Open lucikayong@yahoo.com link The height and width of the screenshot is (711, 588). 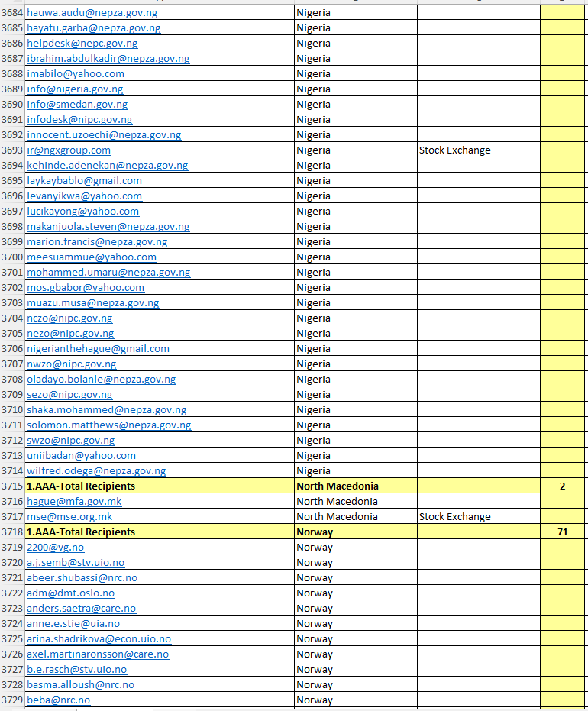[x=82, y=212]
